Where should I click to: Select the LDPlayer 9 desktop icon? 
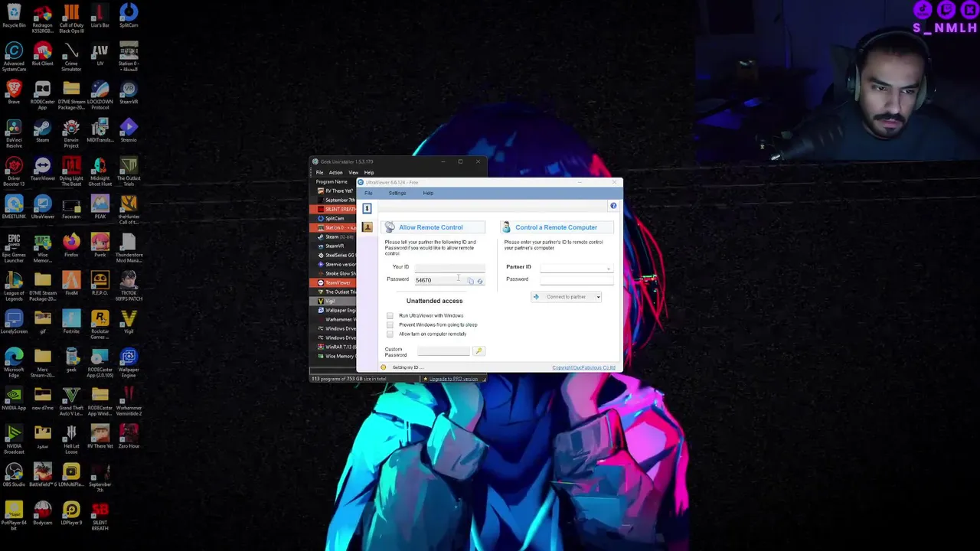pyautogui.click(x=71, y=513)
